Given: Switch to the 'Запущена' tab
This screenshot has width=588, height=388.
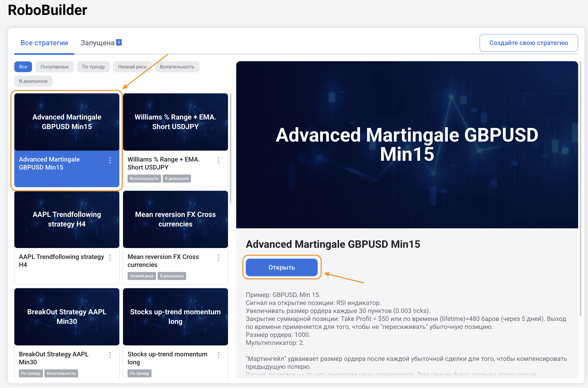Looking at the screenshot, I should coord(98,43).
